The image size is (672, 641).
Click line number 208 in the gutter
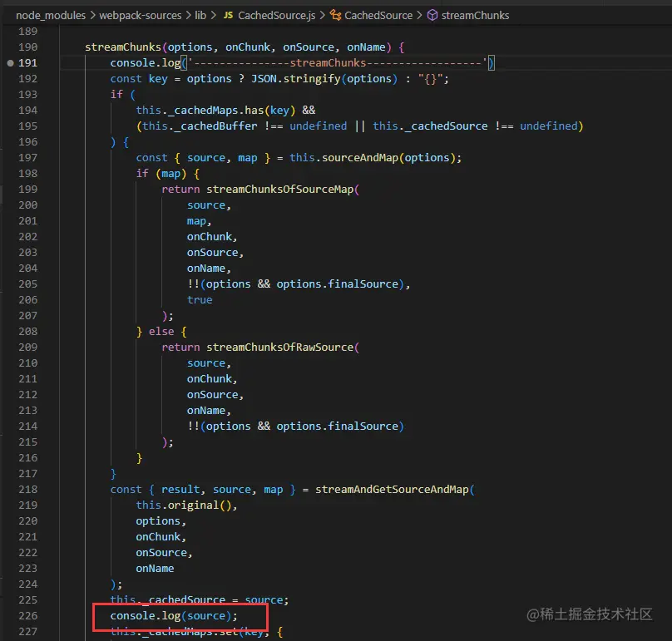pos(27,332)
